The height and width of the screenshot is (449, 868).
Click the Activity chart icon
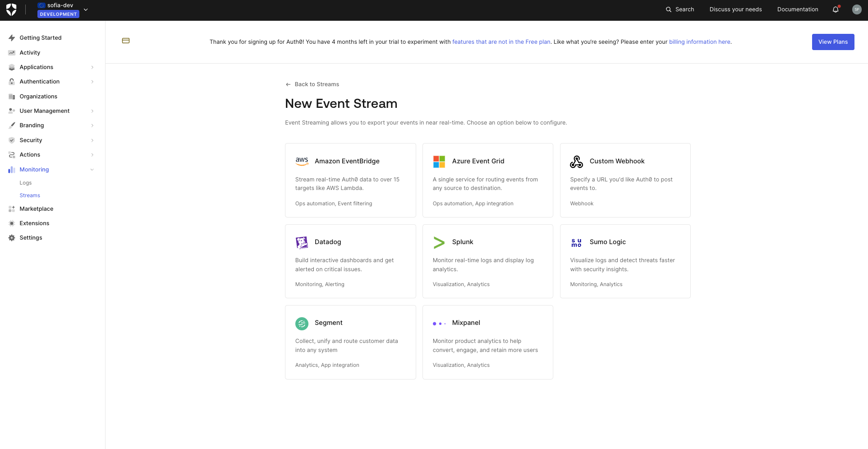[12, 53]
